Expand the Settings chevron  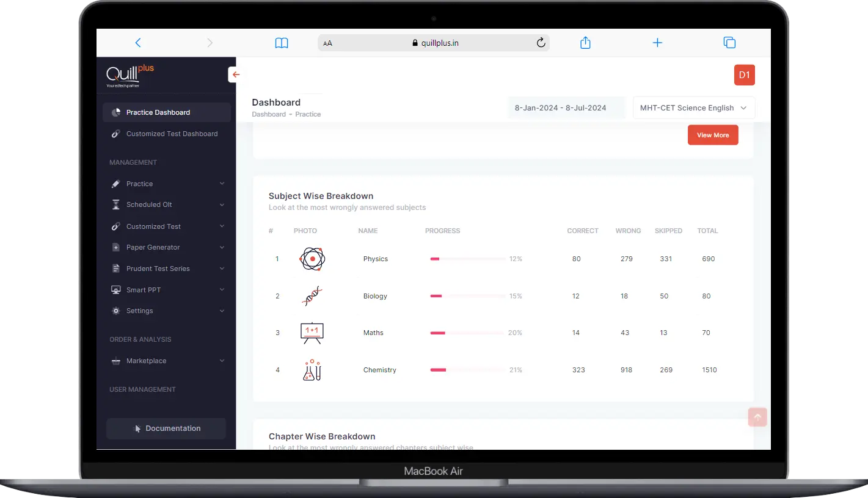click(x=222, y=311)
